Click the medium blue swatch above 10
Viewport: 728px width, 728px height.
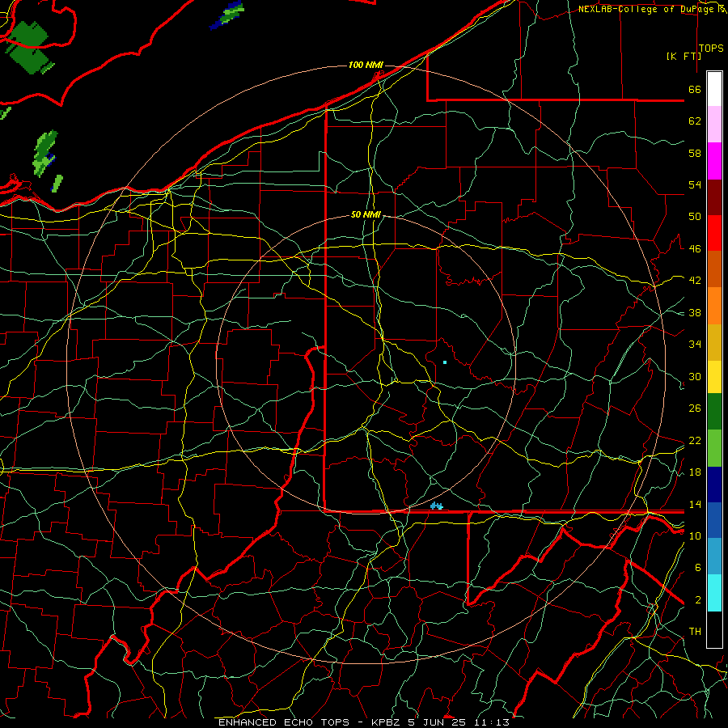[x=714, y=520]
